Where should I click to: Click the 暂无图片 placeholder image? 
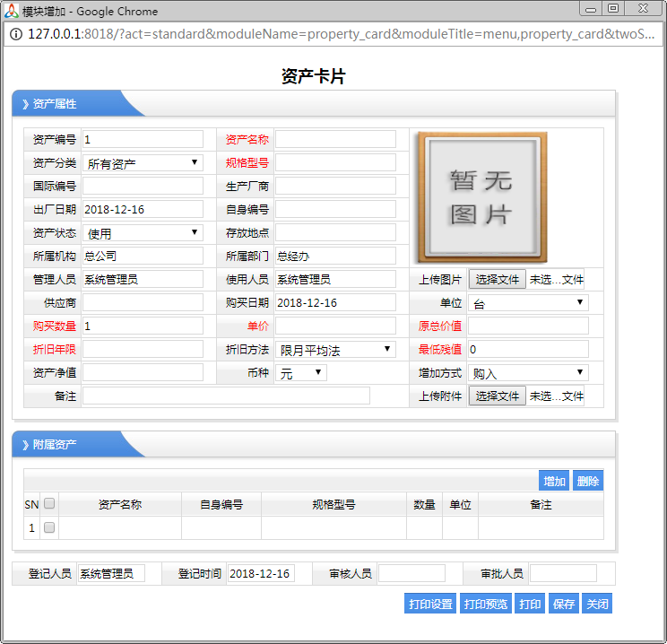click(x=481, y=197)
